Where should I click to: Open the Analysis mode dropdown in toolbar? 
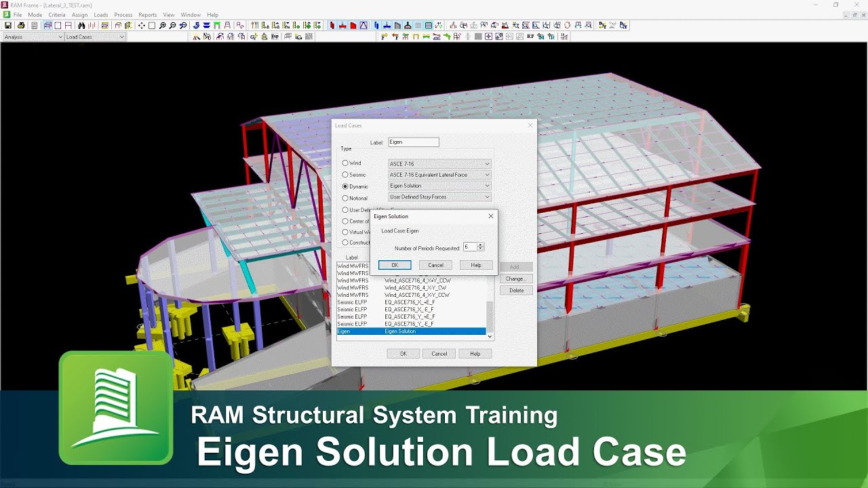(33, 37)
